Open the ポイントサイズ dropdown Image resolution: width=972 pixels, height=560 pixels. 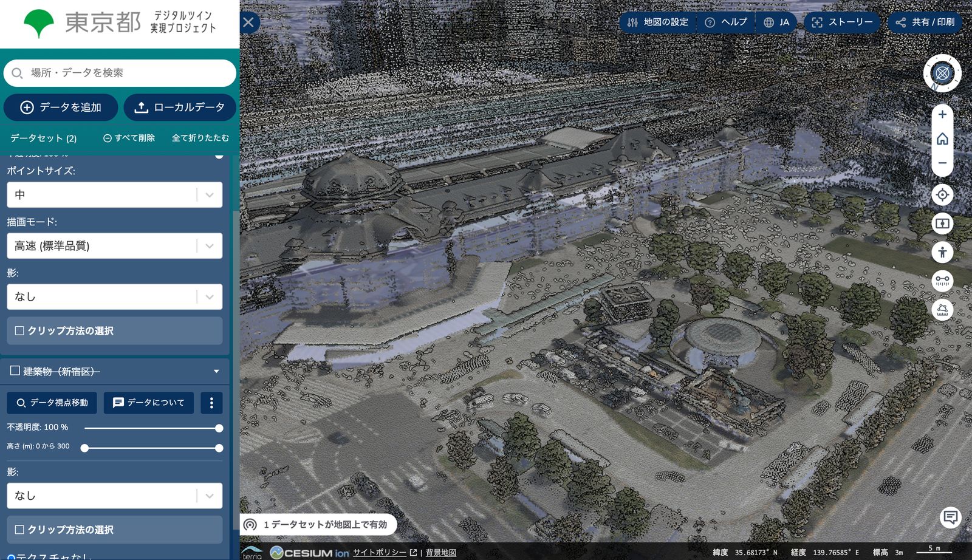point(115,195)
